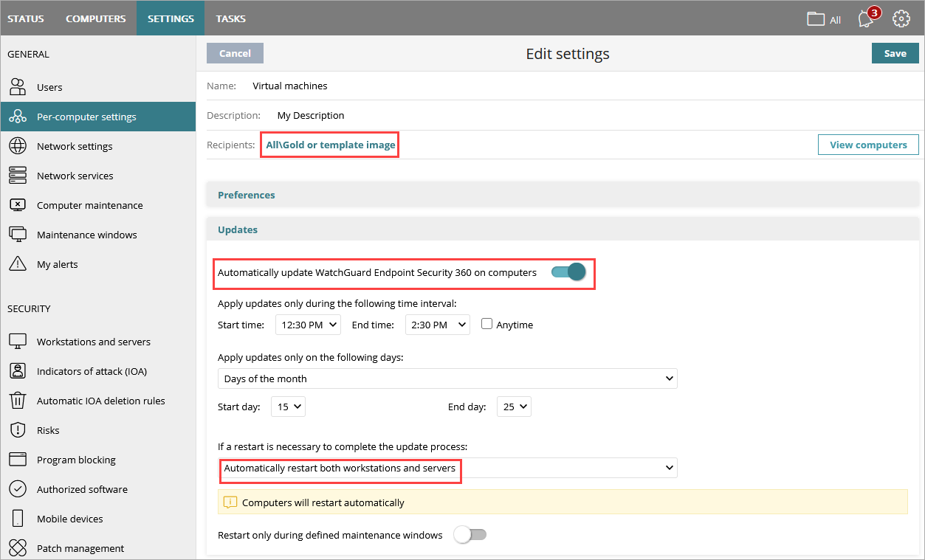Screen dimensions: 925x560
Task: Open notifications bell with 3 alerts
Action: 867,18
